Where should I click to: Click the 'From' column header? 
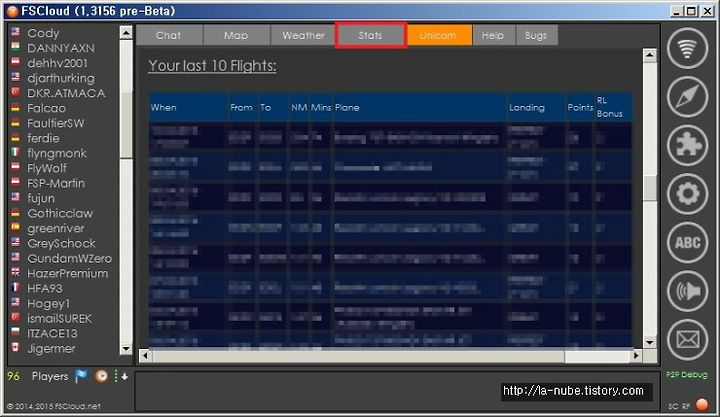click(x=242, y=107)
